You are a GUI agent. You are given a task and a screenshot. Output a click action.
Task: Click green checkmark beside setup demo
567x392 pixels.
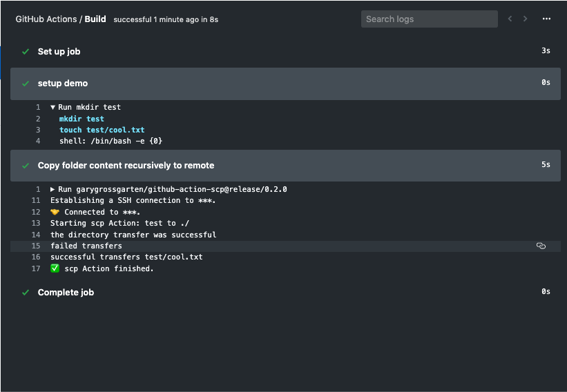click(26, 84)
